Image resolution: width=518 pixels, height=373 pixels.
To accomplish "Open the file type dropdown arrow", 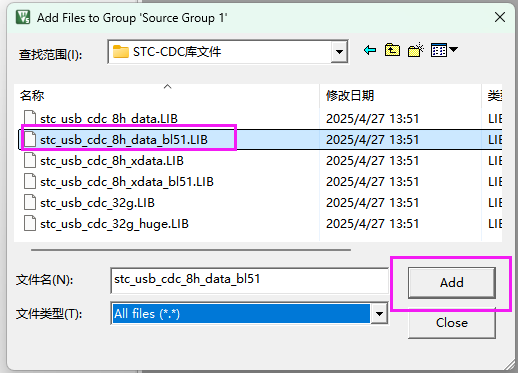I will pyautogui.click(x=379, y=313).
